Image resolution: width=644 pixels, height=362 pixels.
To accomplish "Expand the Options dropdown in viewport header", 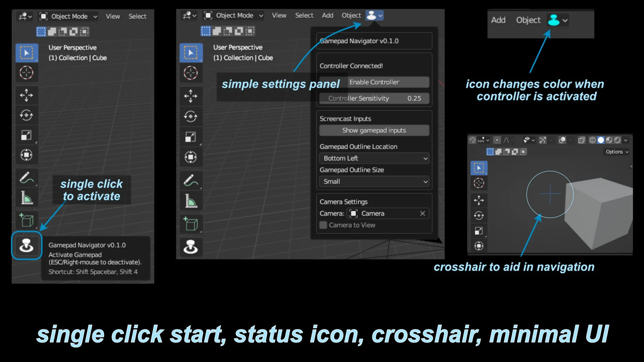I will (615, 152).
